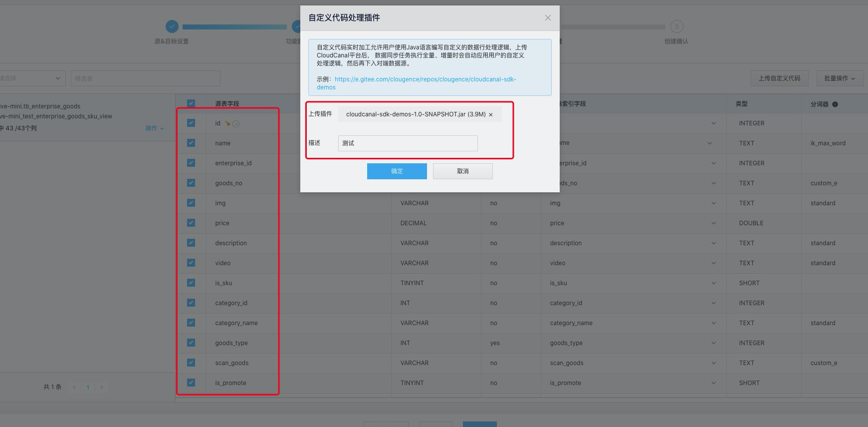
Task: Uncheck the price field checkbox
Action: (x=191, y=223)
